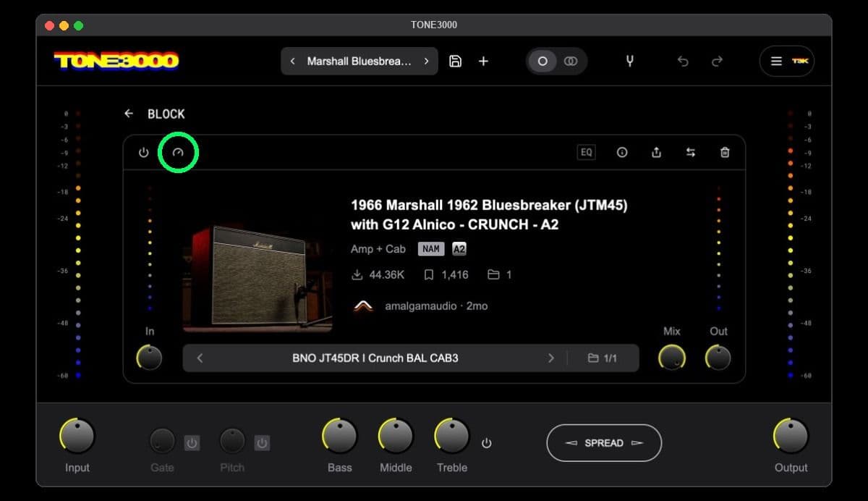The width and height of the screenshot is (868, 501).
Task: Select mono mode with the single circle toggle
Action: pyautogui.click(x=542, y=62)
